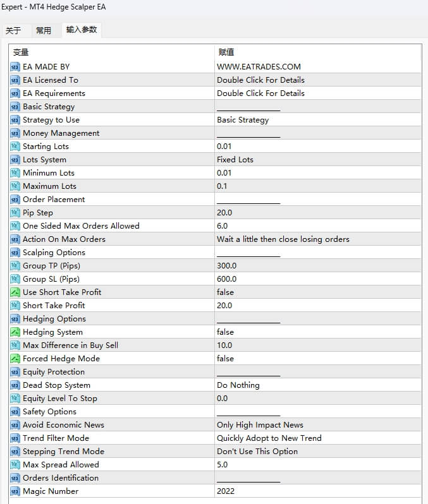Viewport: 428px width, 504px height.
Task: Select the Equity Protection section label
Action: pyautogui.click(x=54, y=372)
